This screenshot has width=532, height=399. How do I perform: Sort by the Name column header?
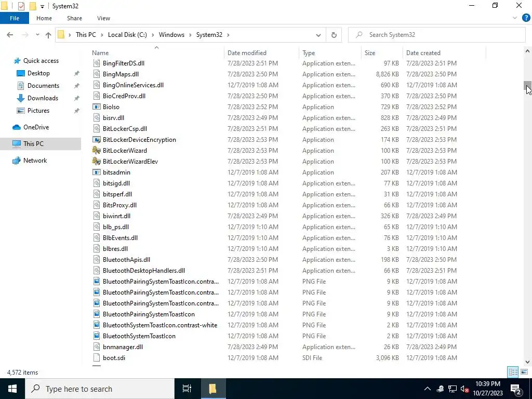pyautogui.click(x=157, y=53)
